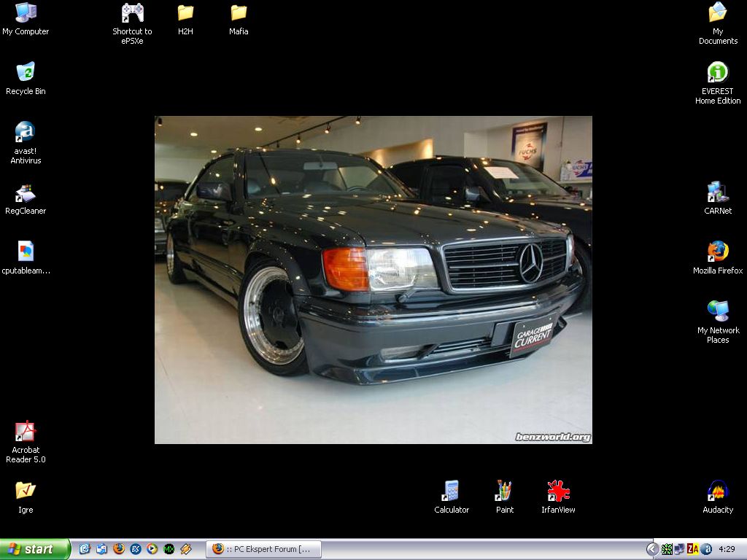Open the RegCleaner shortcut
747x560 pixels.
26,193
